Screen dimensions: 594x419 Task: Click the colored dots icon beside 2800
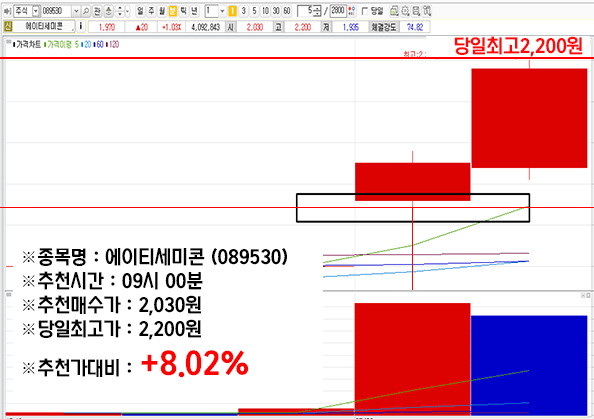(x=352, y=11)
